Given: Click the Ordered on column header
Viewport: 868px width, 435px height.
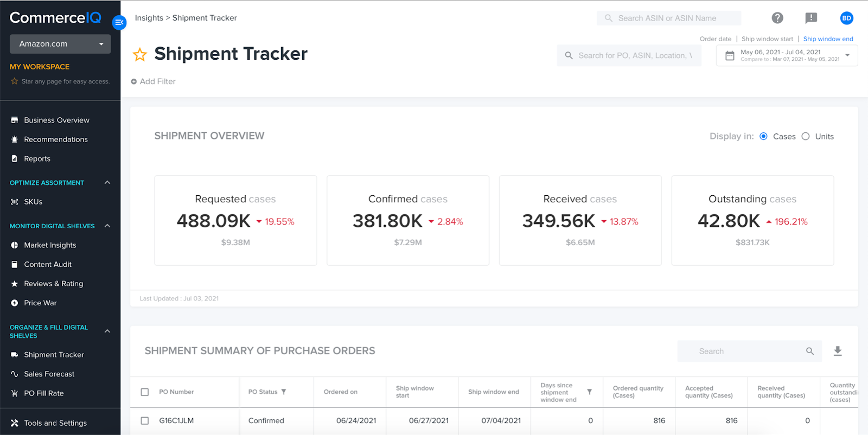Looking at the screenshot, I should pos(341,392).
